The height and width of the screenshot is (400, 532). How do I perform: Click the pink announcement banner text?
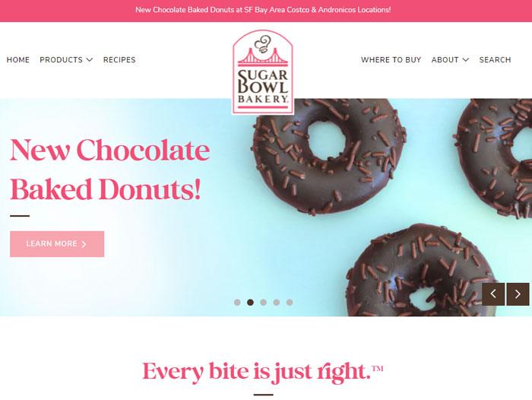[x=263, y=10]
